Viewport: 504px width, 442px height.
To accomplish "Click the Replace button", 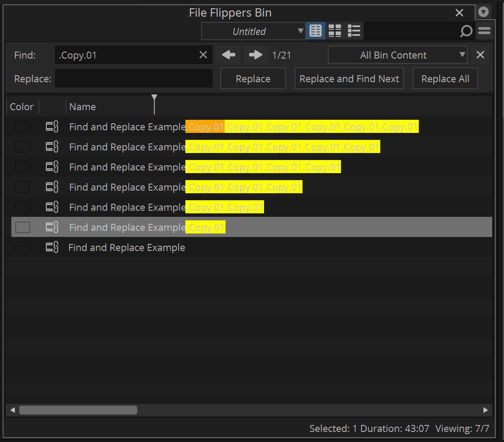I will (253, 78).
